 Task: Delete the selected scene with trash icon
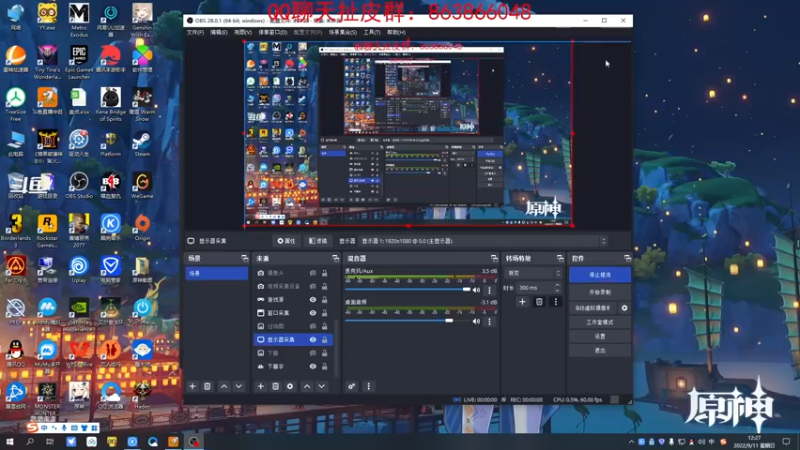[207, 387]
